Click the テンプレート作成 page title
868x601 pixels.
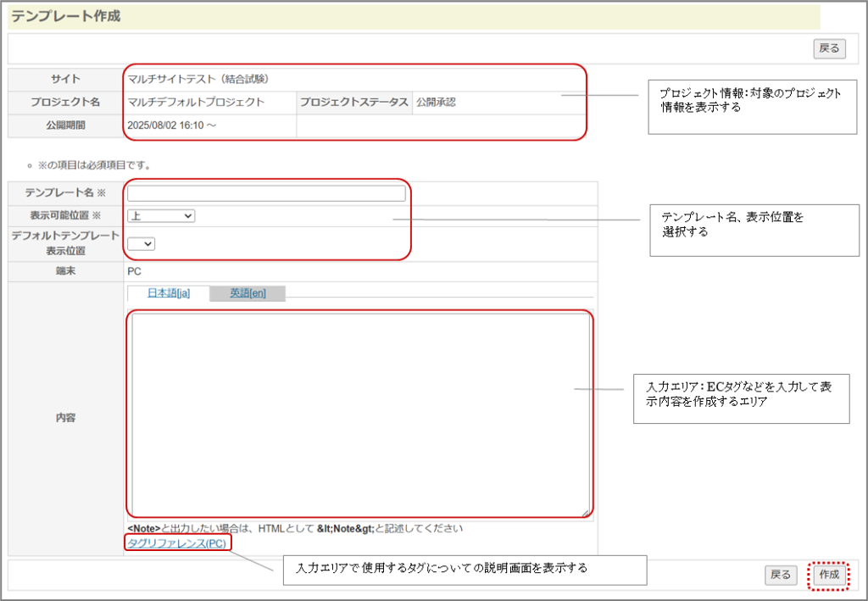pos(66,17)
